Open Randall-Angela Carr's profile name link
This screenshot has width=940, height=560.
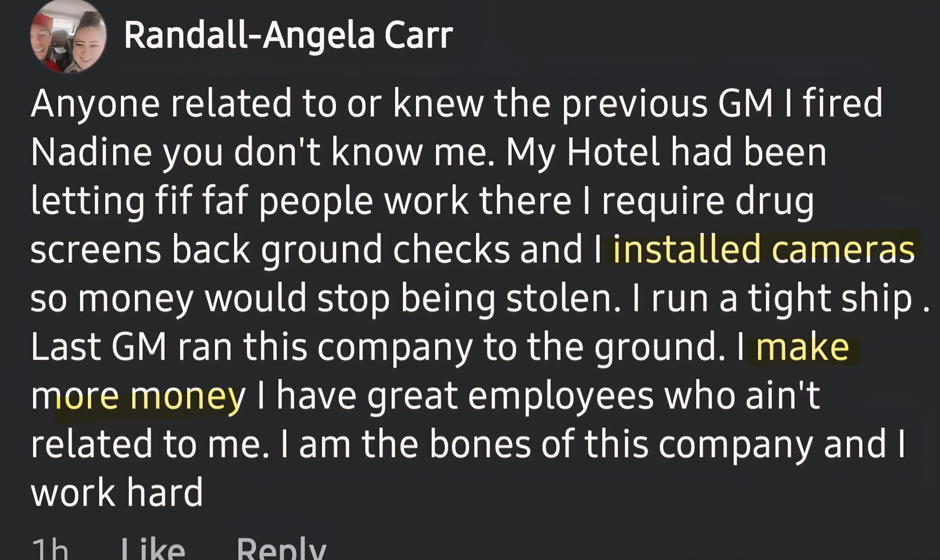[289, 35]
